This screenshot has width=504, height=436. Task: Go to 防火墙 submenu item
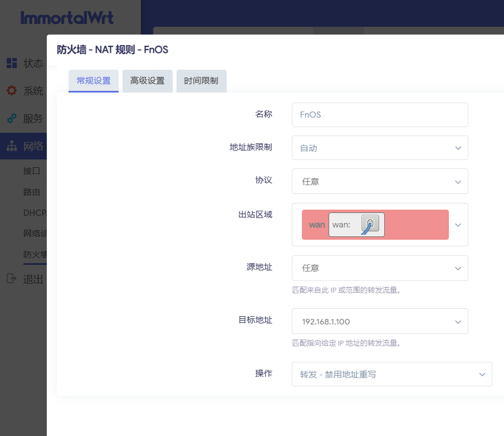[35, 255]
